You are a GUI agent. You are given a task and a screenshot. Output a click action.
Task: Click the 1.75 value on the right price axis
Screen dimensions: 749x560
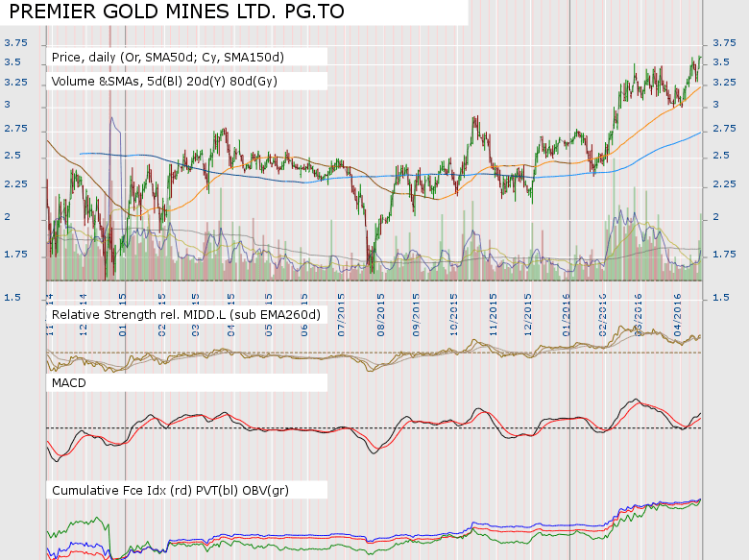[x=725, y=255]
